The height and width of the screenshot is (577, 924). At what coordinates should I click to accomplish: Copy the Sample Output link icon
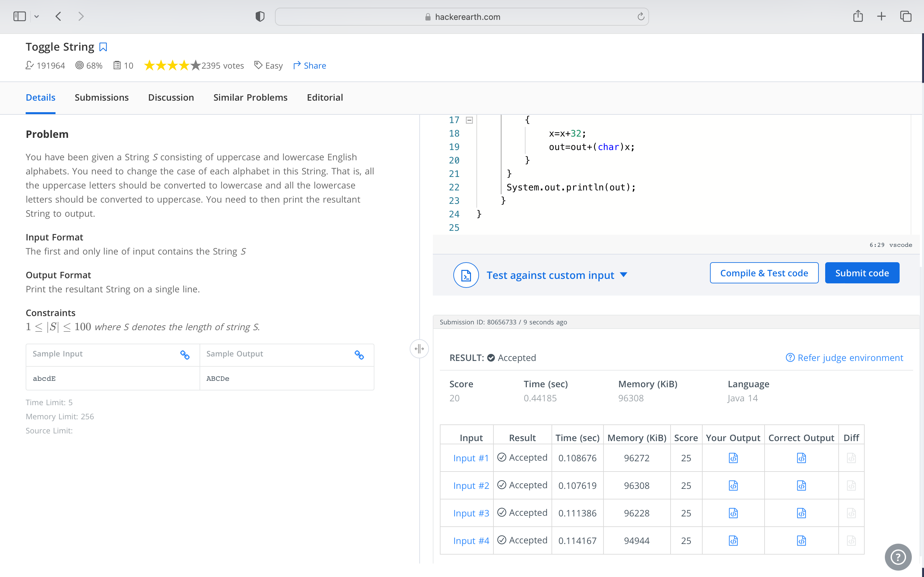(x=359, y=355)
